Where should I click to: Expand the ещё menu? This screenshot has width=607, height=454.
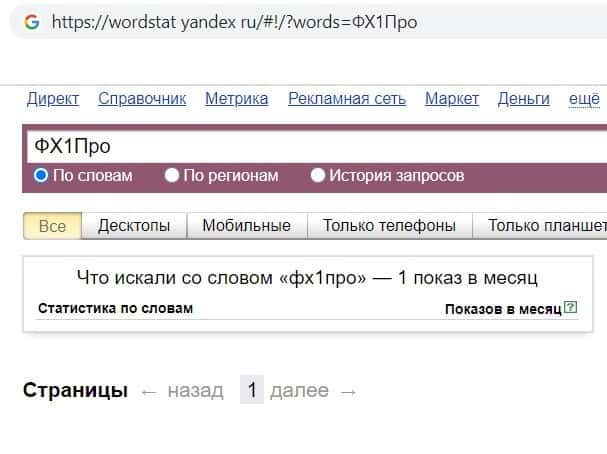click(584, 98)
